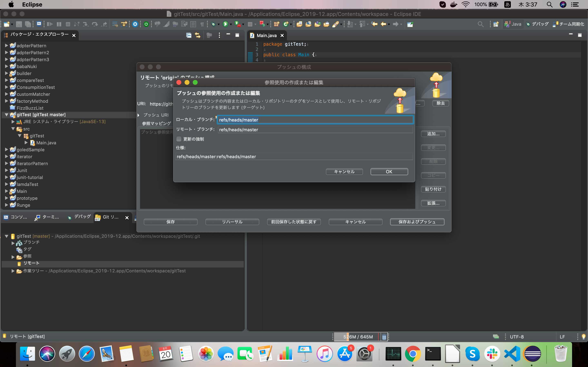Toggle Link with Editor icon
This screenshot has height=367, width=588.
[198, 35]
